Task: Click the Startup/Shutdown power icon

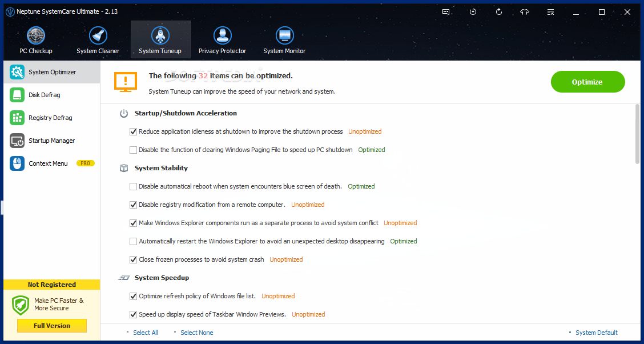Action: 124,114
